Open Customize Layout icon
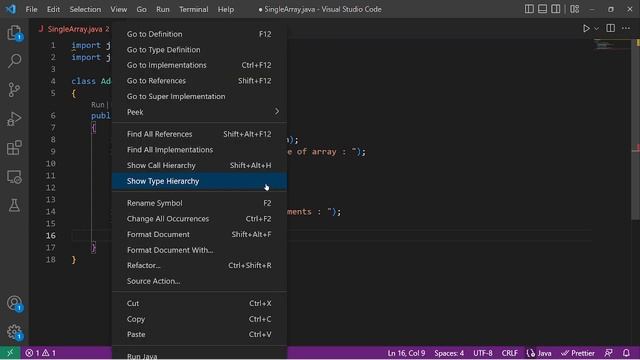This screenshot has height=360, width=640. (574, 9)
